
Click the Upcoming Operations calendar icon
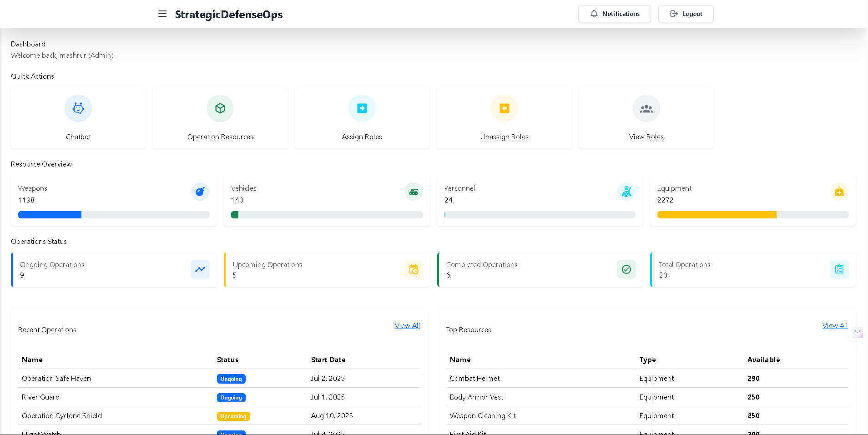coord(414,269)
